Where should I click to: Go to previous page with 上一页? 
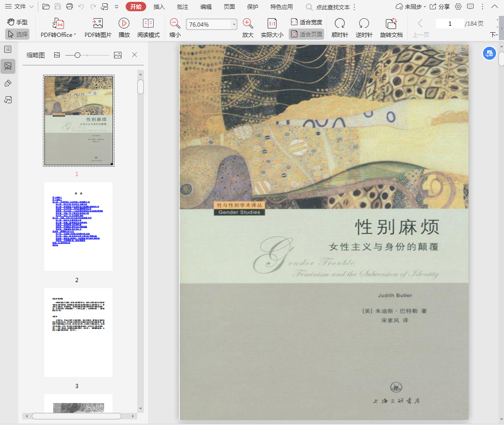pyautogui.click(x=420, y=28)
